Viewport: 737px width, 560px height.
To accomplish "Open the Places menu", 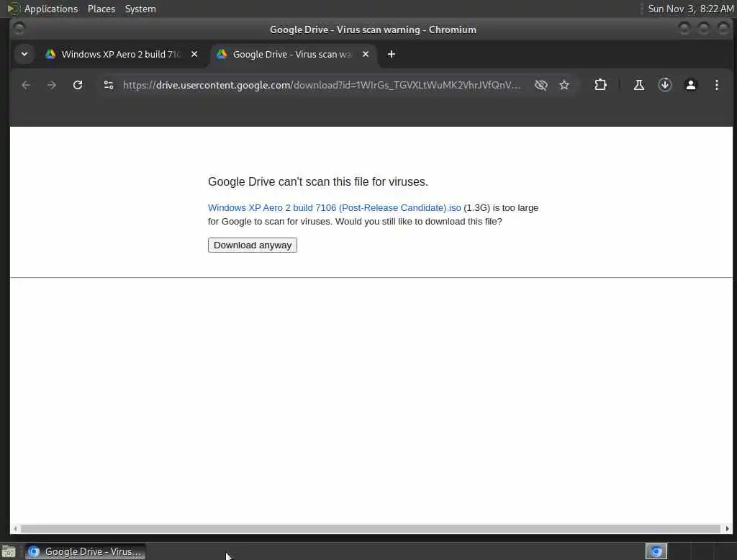I will (x=101, y=9).
